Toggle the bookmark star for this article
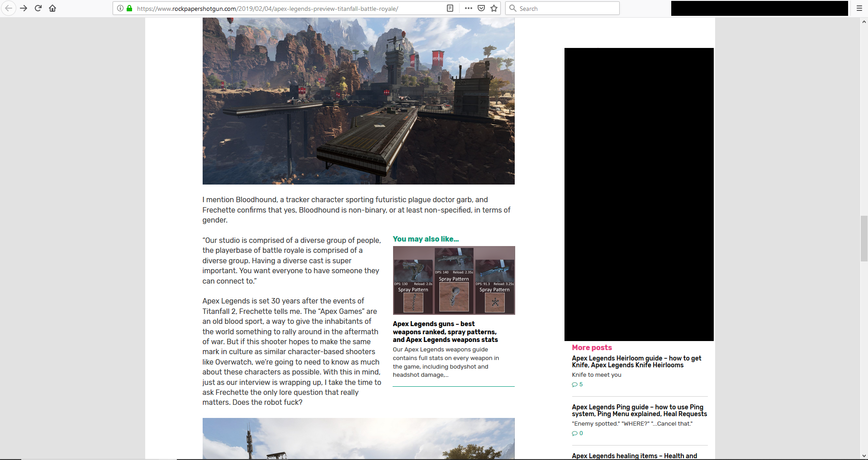 pos(494,8)
